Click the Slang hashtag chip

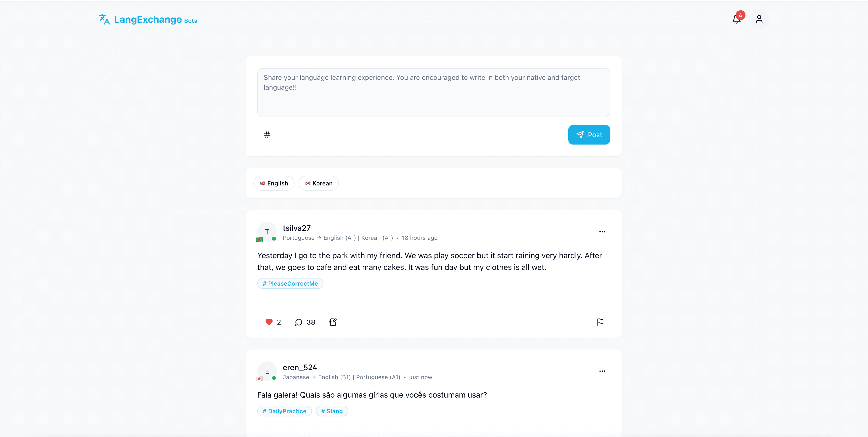tap(332, 411)
